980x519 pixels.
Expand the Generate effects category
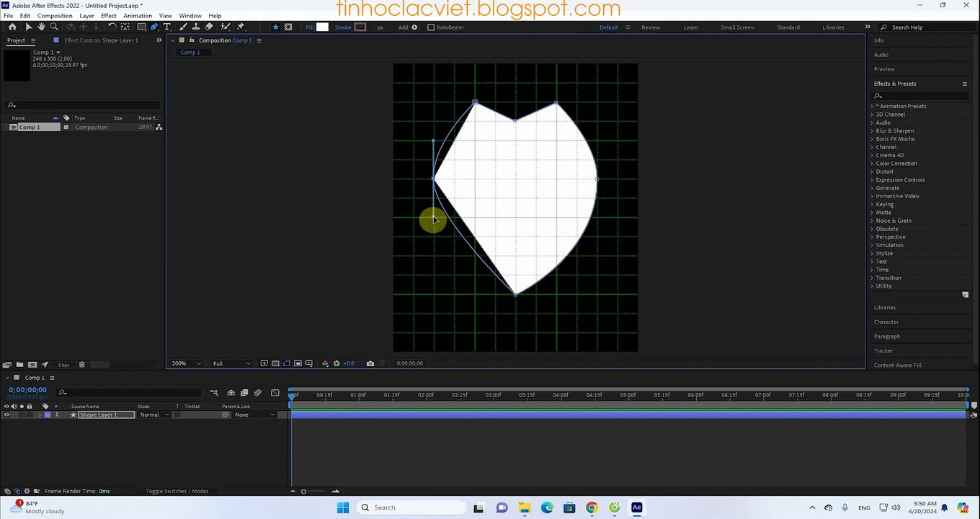tap(872, 188)
